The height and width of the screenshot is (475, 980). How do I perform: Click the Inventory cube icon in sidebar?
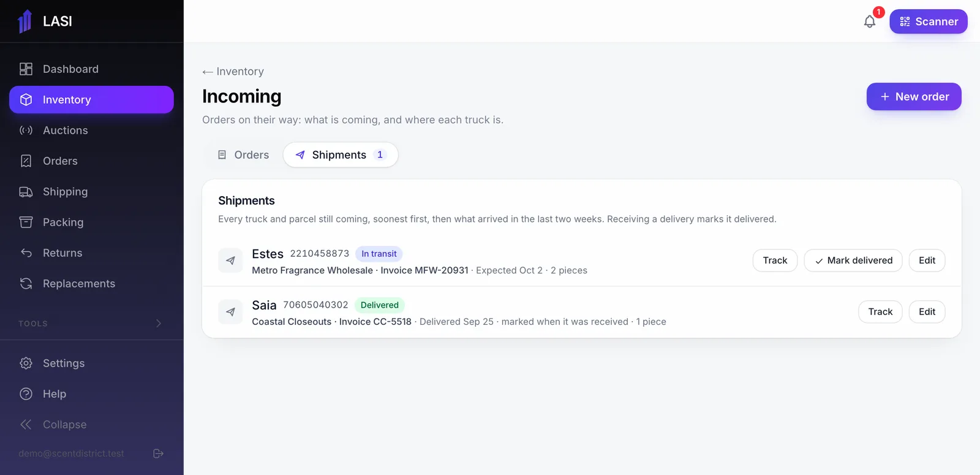pos(26,100)
